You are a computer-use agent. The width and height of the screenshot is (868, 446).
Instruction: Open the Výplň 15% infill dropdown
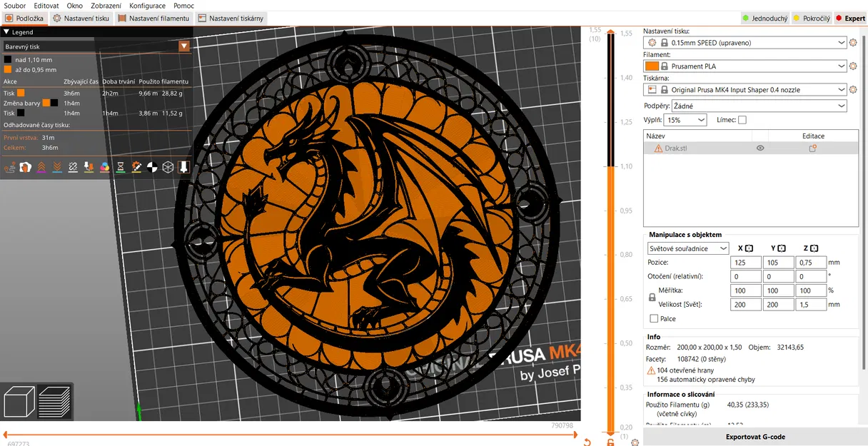[685, 120]
